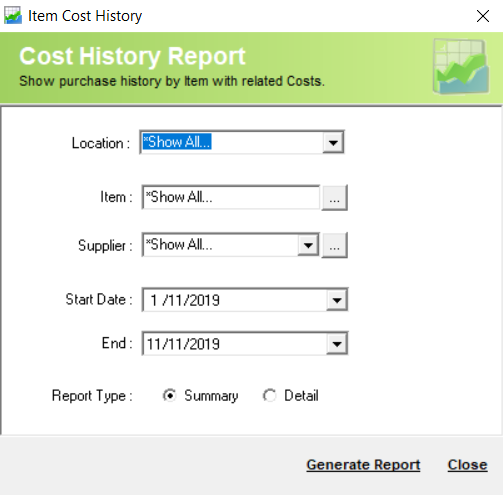Screen dimensions: 503x495
Task: Click the Close link at bottom
Action: pyautogui.click(x=467, y=465)
